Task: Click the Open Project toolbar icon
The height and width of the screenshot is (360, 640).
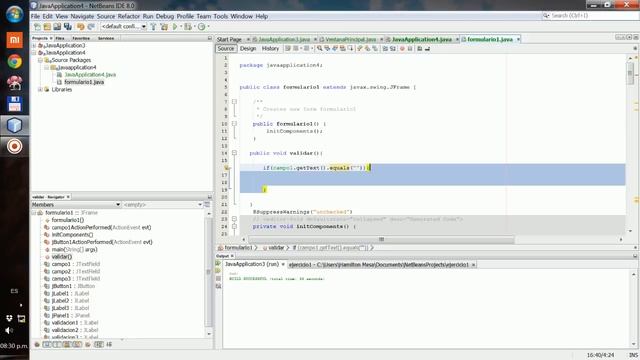Action: pos(57,27)
